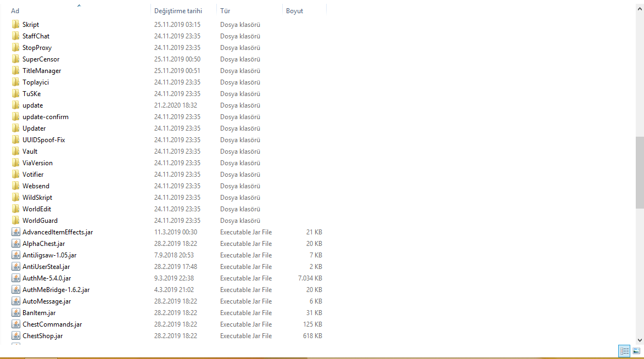The width and height of the screenshot is (644, 359).
Task: Click the AntiJigsaw-1.05.jar Java icon
Action: click(15, 255)
